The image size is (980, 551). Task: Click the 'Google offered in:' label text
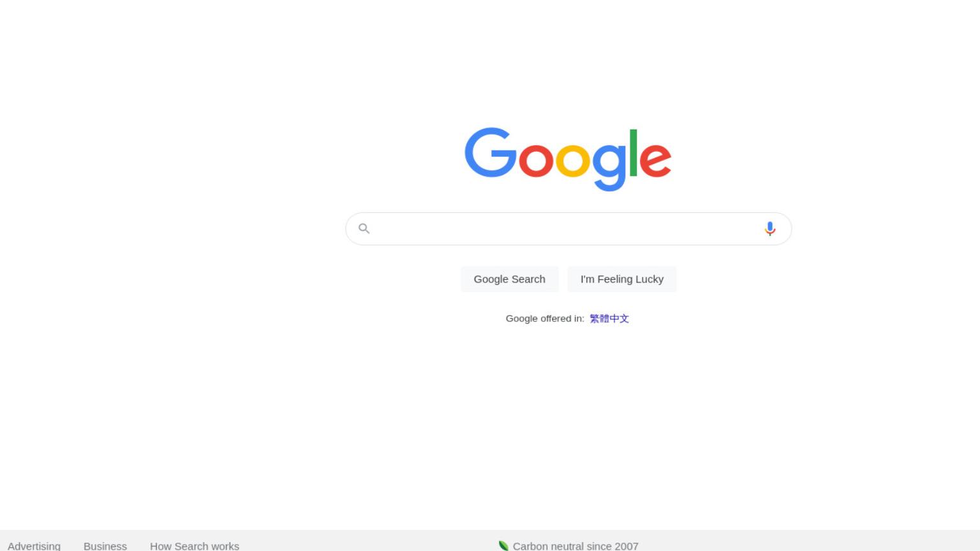(545, 318)
